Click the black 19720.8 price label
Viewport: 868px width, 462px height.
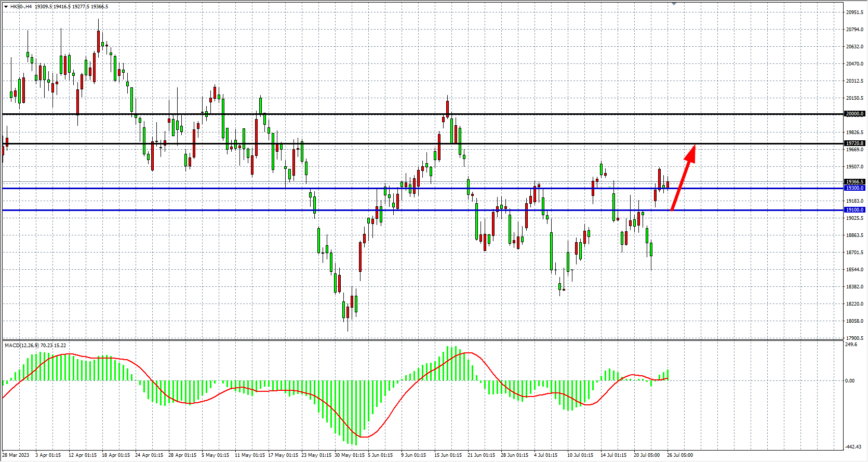854,143
